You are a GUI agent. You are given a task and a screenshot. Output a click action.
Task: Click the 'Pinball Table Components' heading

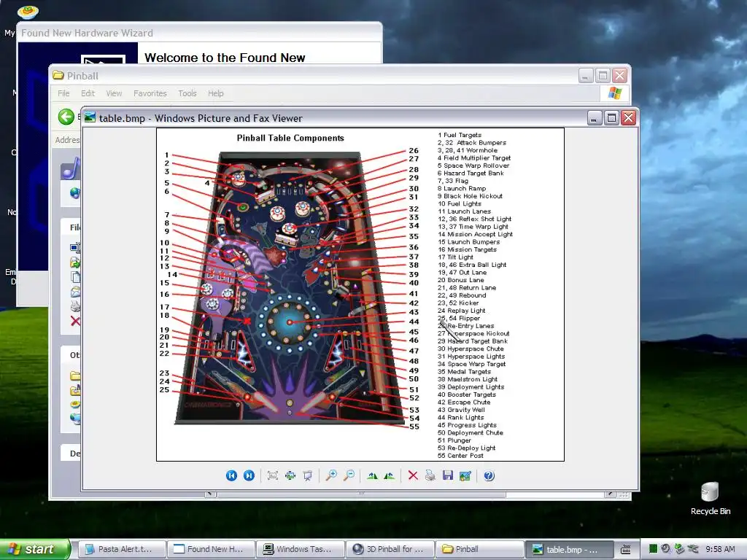click(x=290, y=138)
